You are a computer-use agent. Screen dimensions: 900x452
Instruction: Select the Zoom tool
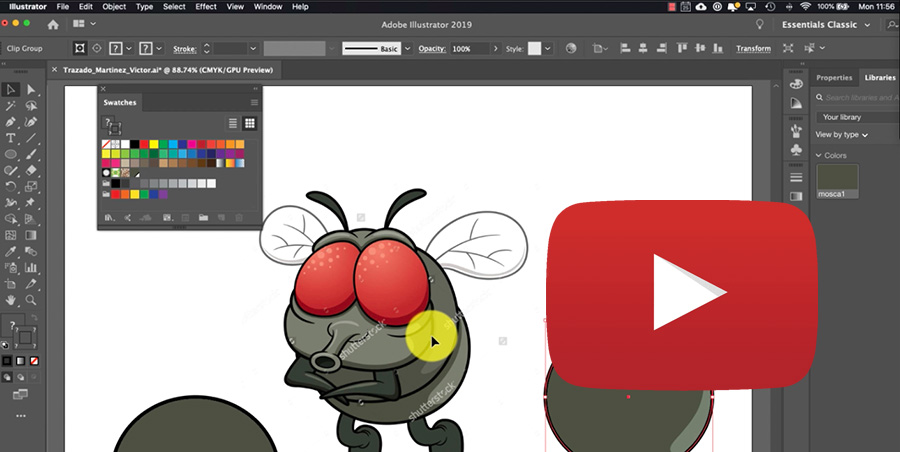[x=31, y=300]
